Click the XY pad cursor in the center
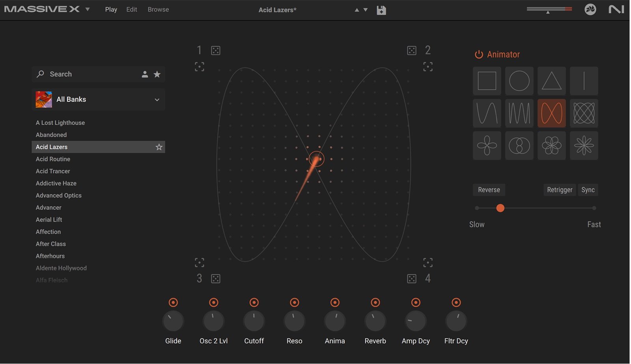This screenshot has height=364, width=631. (x=316, y=159)
